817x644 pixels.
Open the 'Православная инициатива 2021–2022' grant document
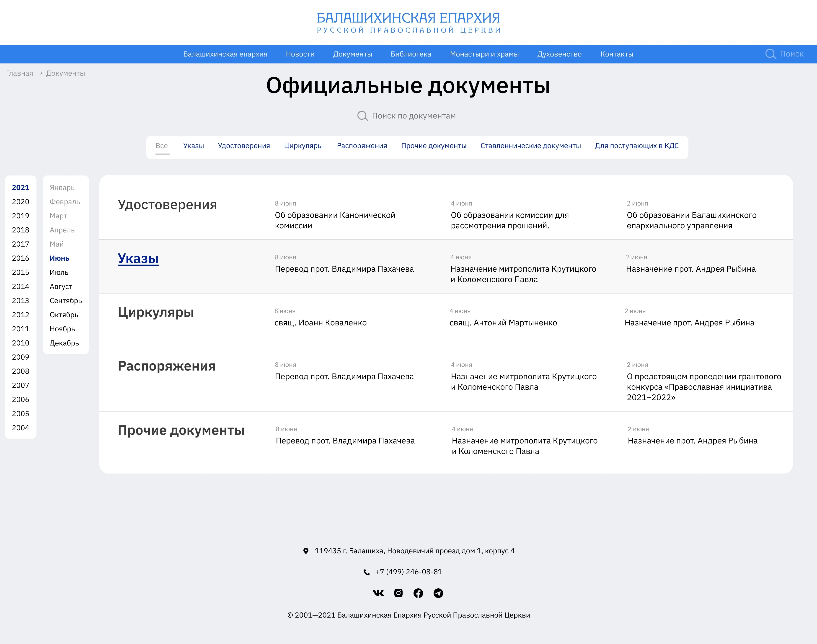tap(704, 387)
